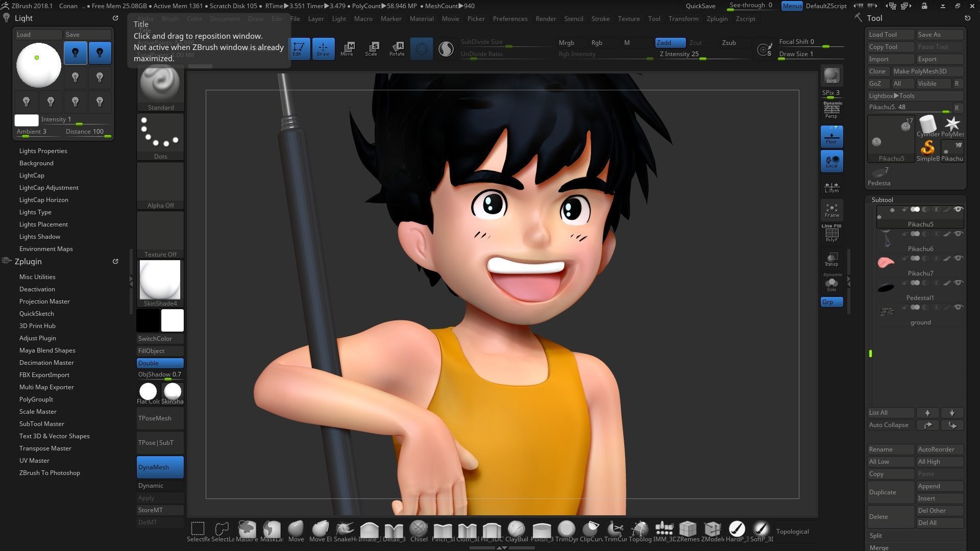The image size is (980, 551).
Task: Select the PolyMesh3D star tool
Action: click(952, 126)
